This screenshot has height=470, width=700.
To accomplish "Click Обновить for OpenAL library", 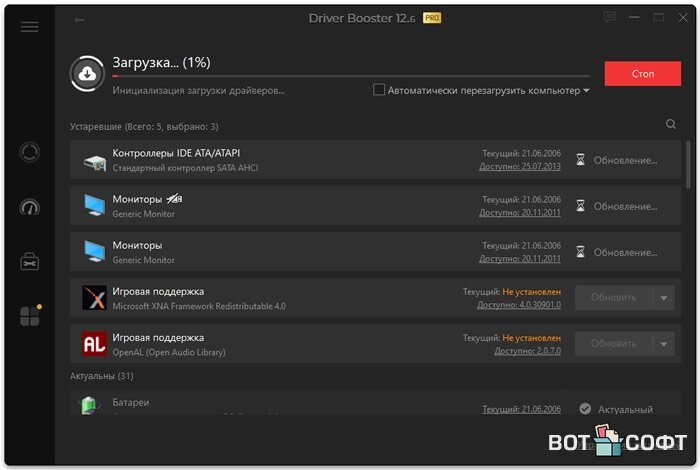I will [x=614, y=344].
